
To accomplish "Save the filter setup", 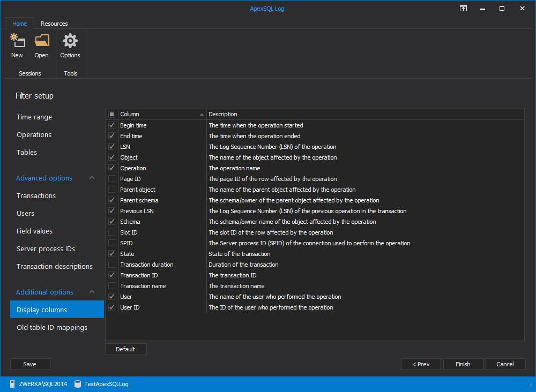I will click(30, 364).
